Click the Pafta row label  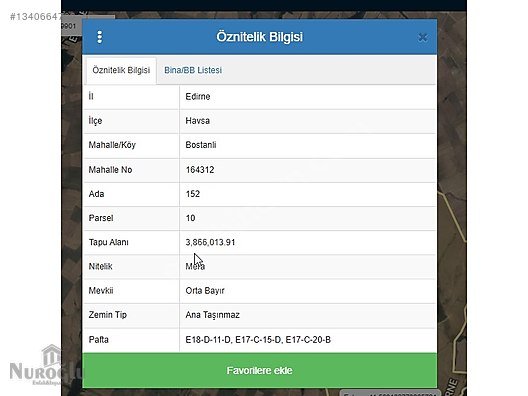[x=98, y=339]
